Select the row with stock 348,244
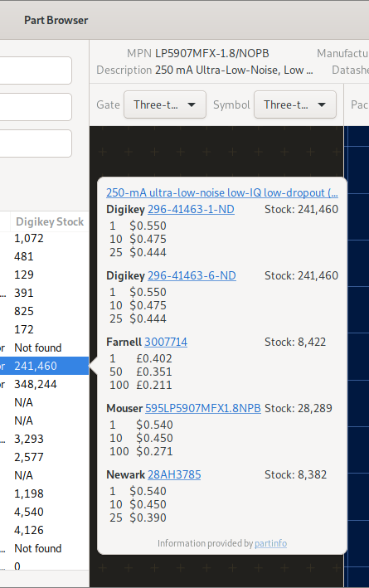 pyautogui.click(x=44, y=384)
